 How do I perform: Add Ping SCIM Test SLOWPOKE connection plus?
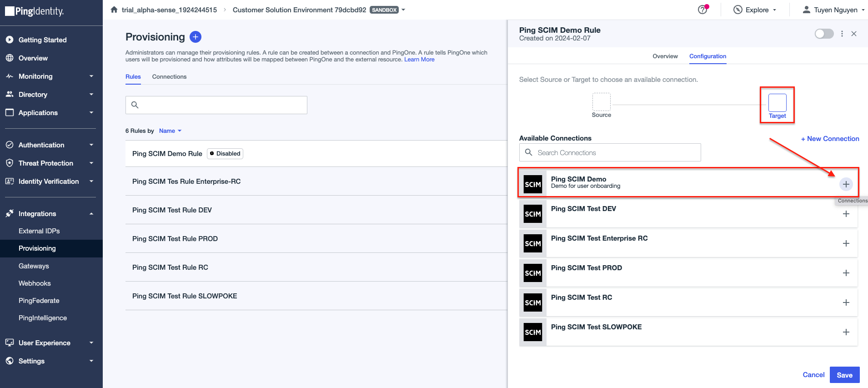coord(846,332)
